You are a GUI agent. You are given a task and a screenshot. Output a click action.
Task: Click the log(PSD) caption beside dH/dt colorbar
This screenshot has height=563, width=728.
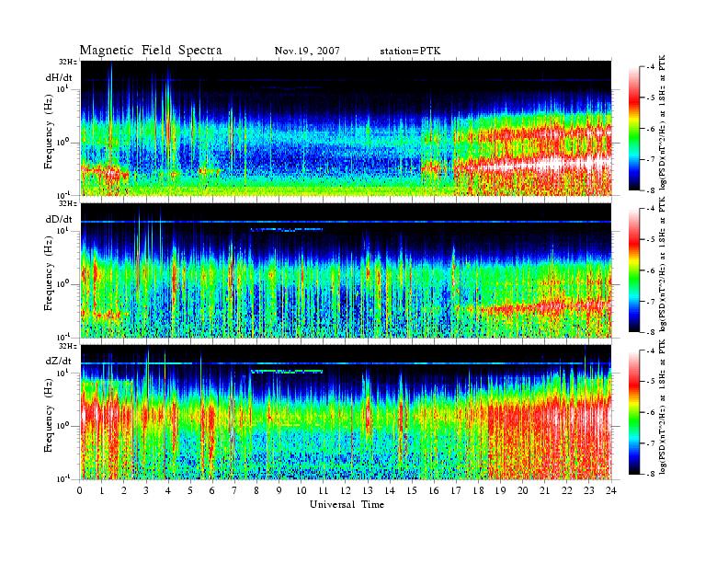663,122
